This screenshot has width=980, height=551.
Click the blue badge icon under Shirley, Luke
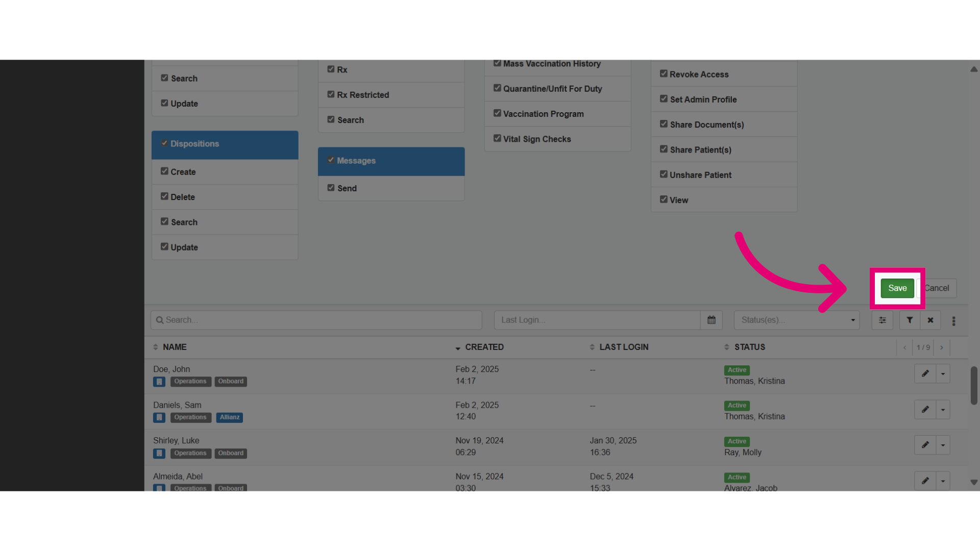159,453
